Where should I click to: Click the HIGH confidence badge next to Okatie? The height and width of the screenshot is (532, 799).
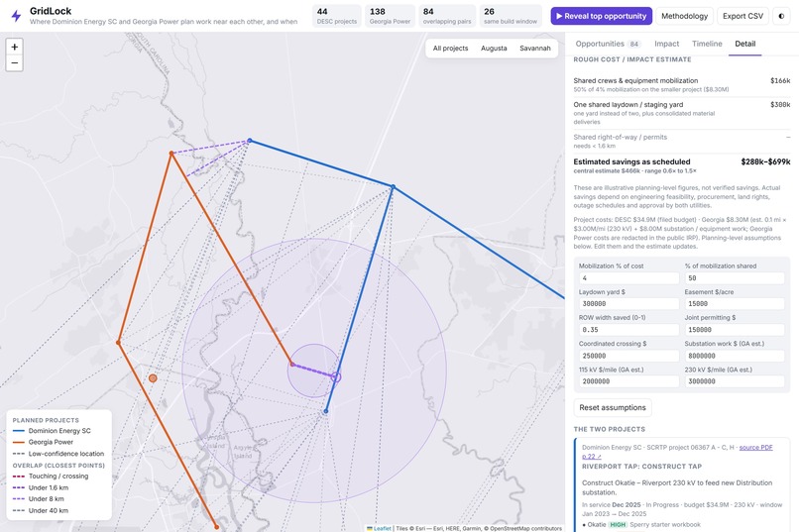(618, 524)
